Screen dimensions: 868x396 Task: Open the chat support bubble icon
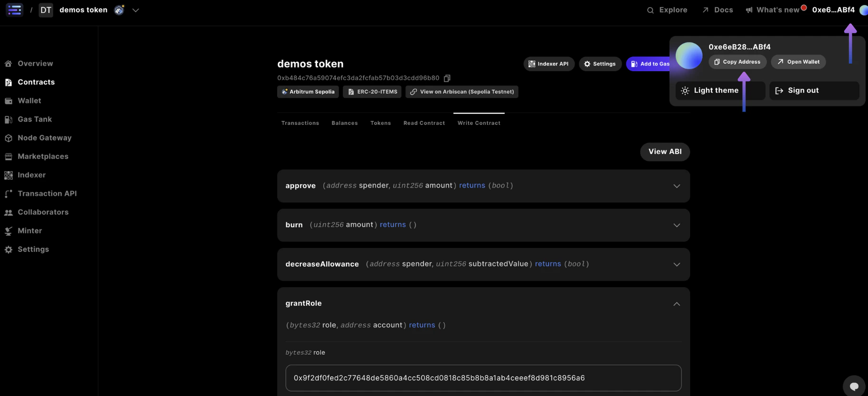pos(854,386)
